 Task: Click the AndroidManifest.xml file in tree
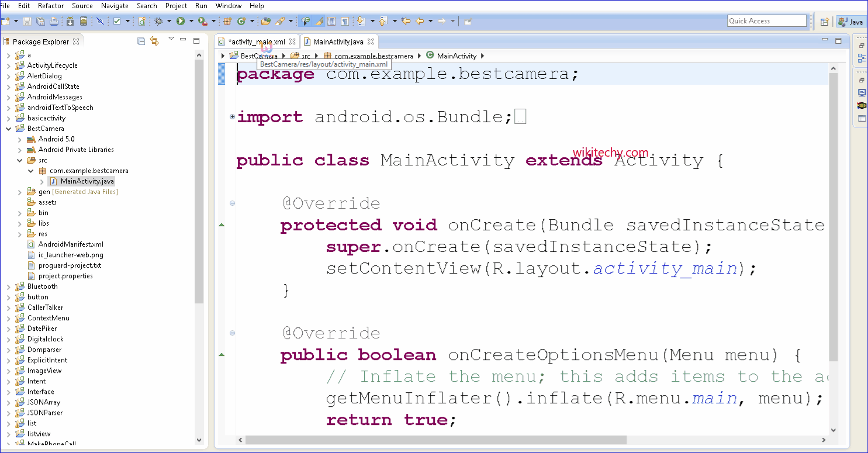[70, 244]
